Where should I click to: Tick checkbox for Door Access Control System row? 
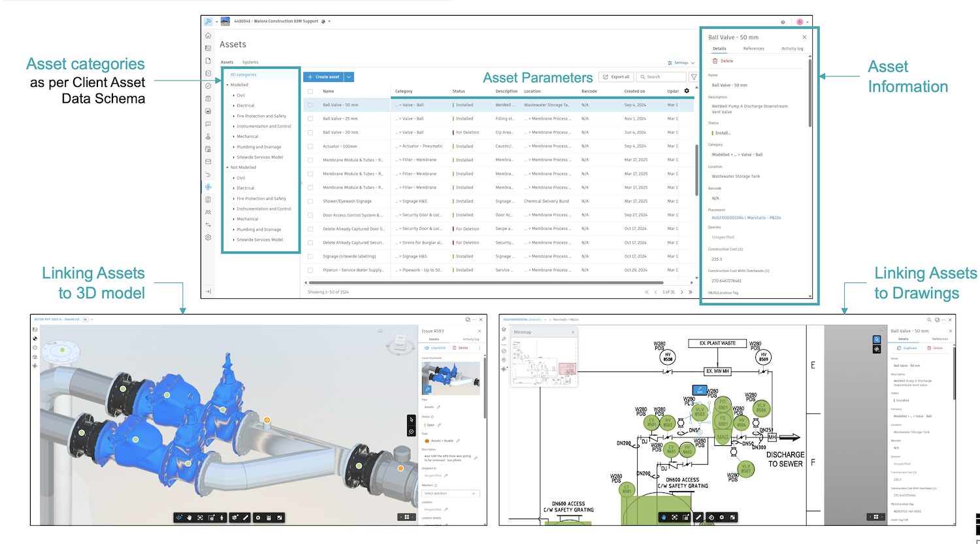310,215
